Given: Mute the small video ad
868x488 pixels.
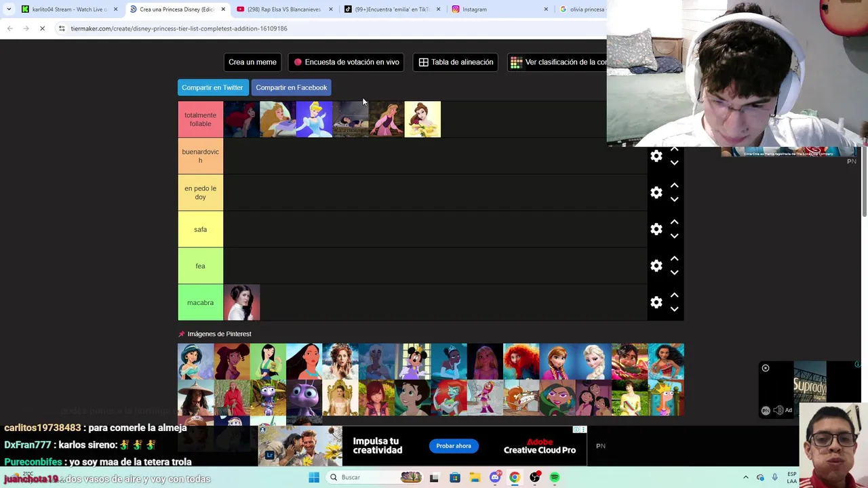Looking at the screenshot, I should (778, 410).
